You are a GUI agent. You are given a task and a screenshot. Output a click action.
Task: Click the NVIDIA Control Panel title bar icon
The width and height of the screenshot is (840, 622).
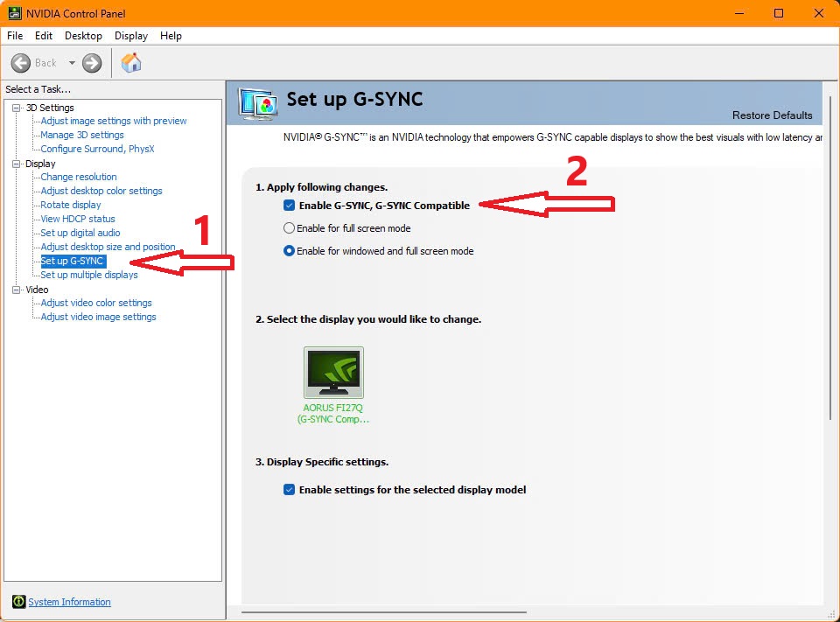pyautogui.click(x=15, y=13)
